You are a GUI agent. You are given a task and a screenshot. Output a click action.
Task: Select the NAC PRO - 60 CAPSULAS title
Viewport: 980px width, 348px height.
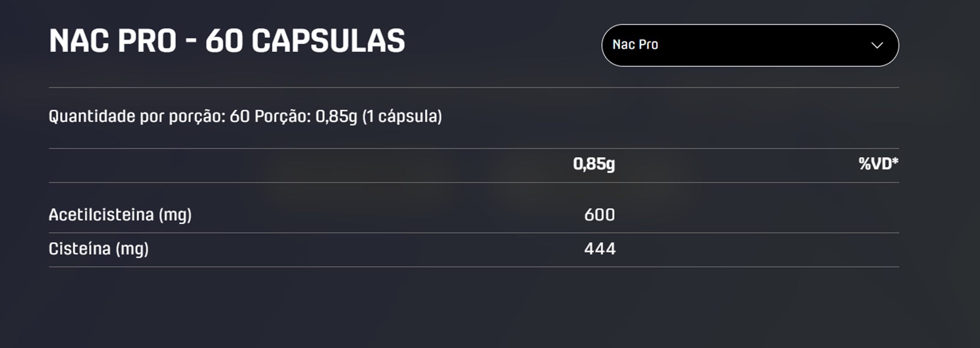[226, 40]
